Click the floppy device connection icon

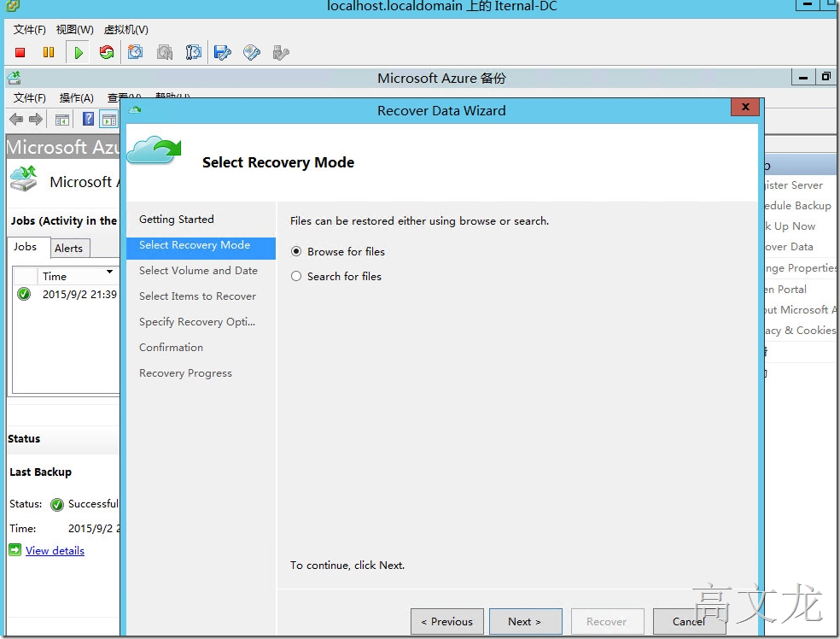click(222, 52)
